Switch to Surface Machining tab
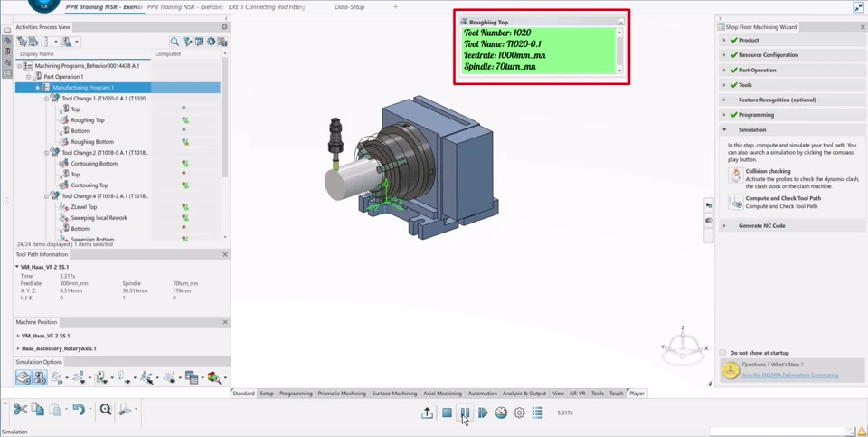 click(x=394, y=394)
